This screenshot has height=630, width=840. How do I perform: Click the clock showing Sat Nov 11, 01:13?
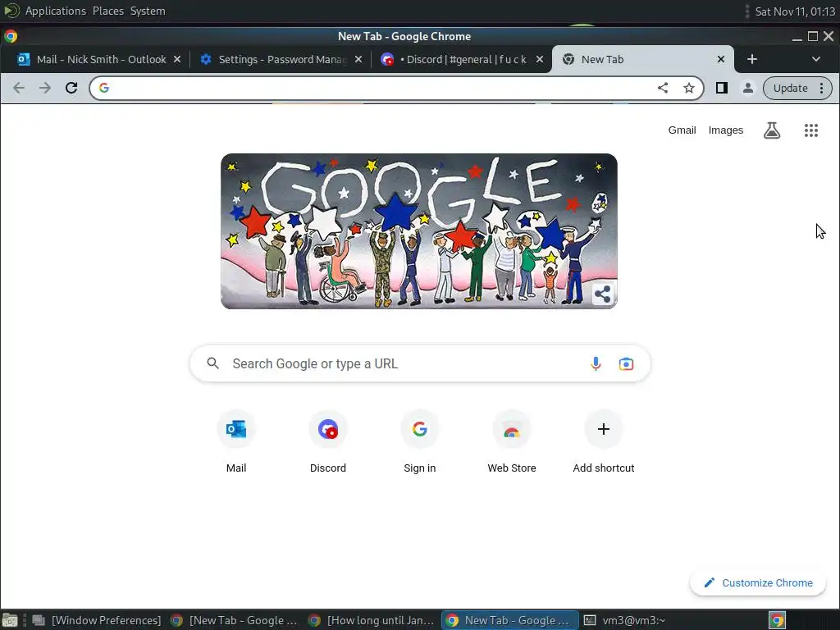(795, 11)
